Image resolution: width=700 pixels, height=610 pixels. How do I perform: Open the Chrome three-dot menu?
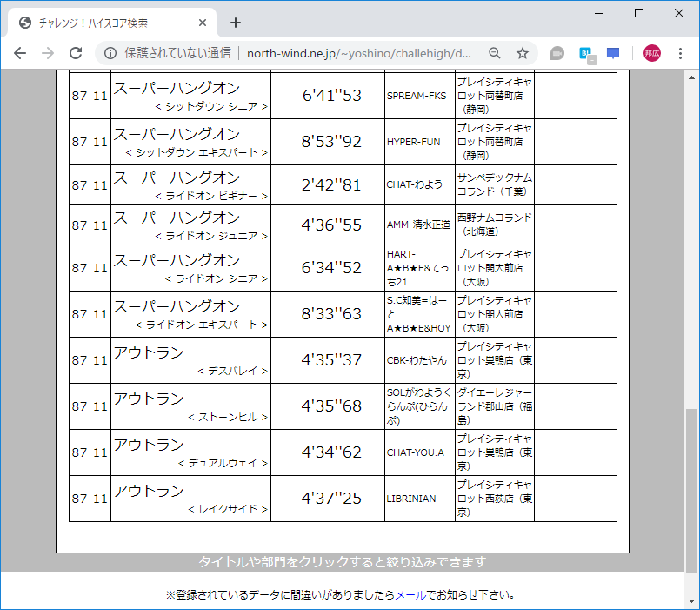681,53
